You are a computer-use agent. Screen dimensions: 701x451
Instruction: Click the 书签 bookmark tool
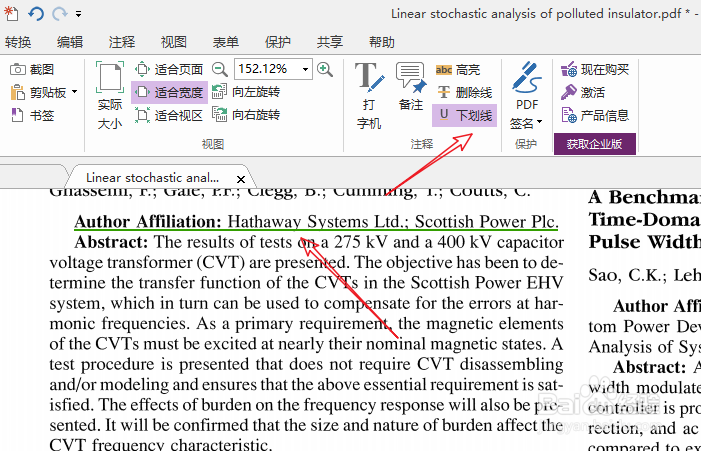coord(32,116)
